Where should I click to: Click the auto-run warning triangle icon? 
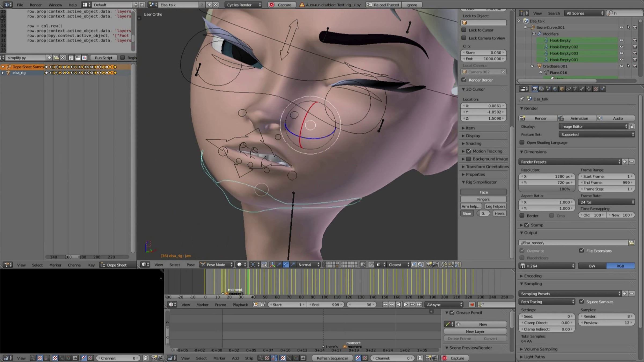coord(302,5)
